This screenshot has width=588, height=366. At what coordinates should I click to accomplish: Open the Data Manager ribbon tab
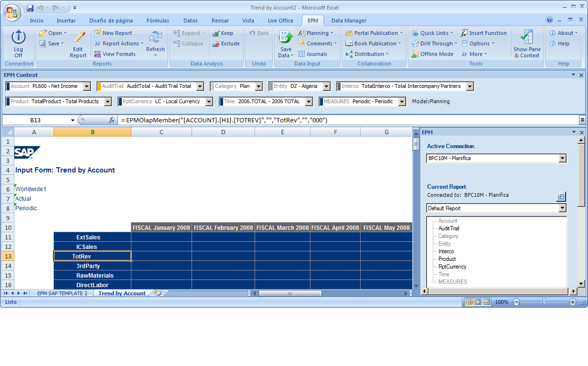(x=349, y=21)
